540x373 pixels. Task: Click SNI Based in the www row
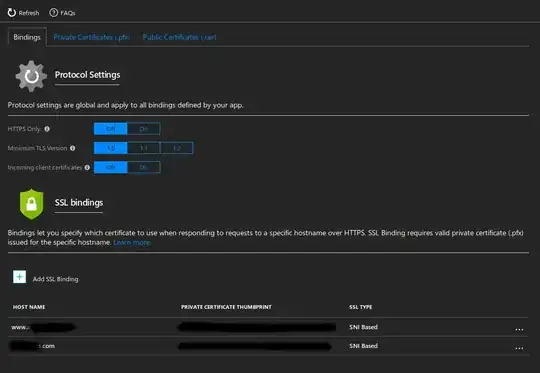click(363, 327)
